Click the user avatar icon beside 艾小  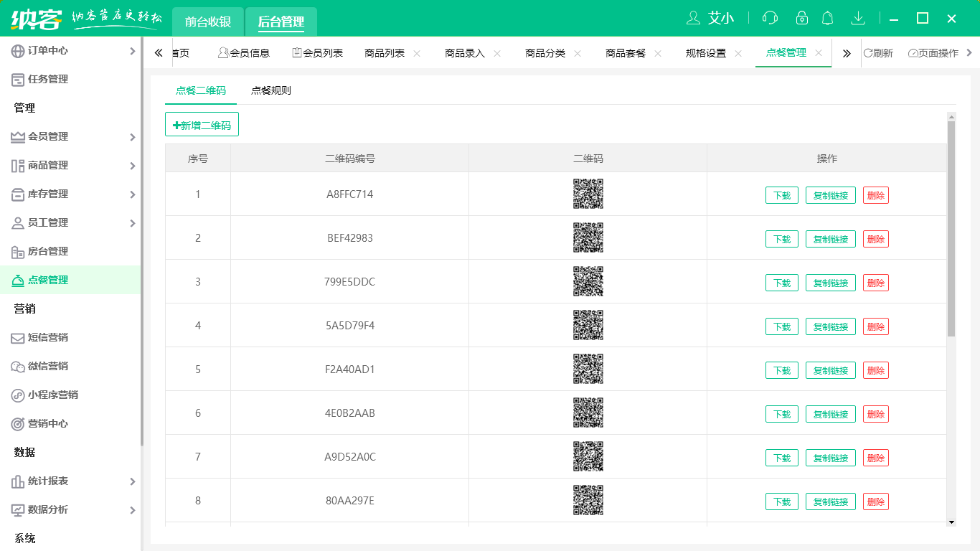(693, 18)
